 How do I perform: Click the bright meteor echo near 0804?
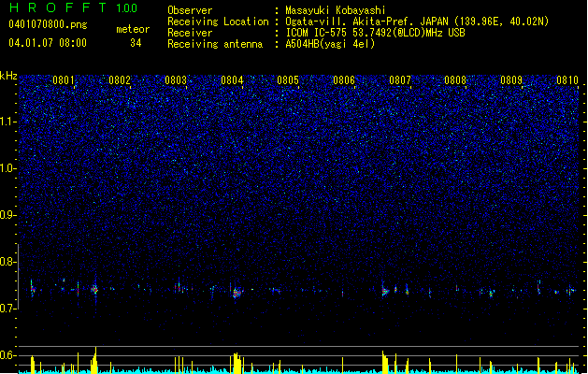pos(237,293)
